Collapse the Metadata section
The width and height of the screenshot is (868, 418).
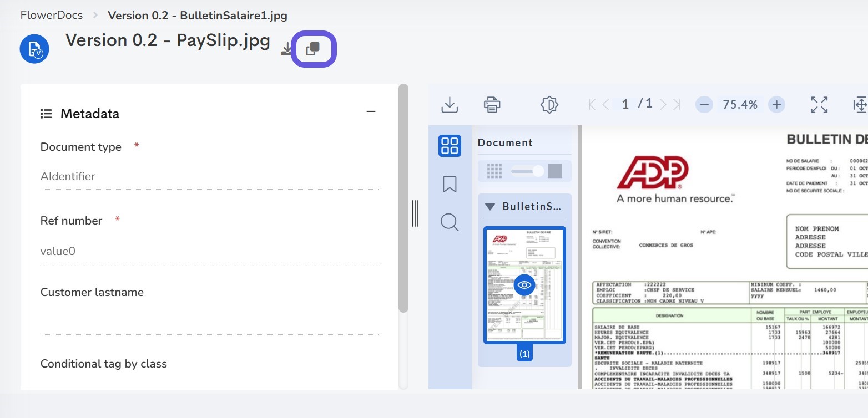[x=371, y=112]
